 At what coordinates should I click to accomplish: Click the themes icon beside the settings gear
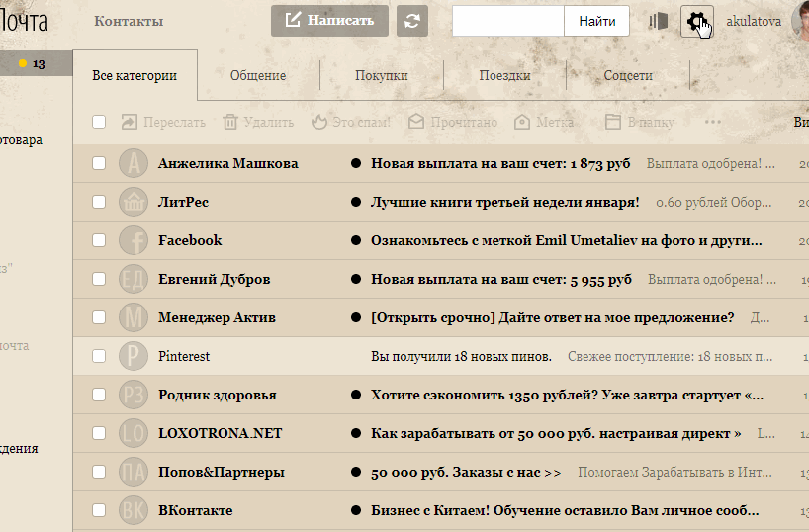click(x=659, y=21)
